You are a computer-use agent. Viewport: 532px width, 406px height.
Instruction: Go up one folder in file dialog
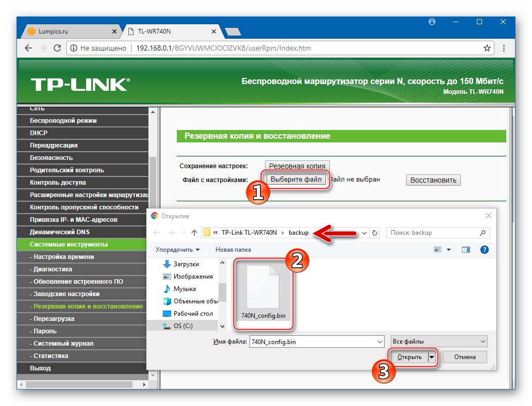click(194, 233)
